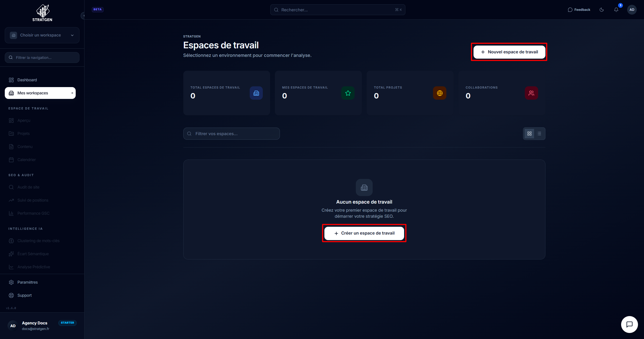
Task: Go to Paramètres in sidebar
Action: [27, 282]
